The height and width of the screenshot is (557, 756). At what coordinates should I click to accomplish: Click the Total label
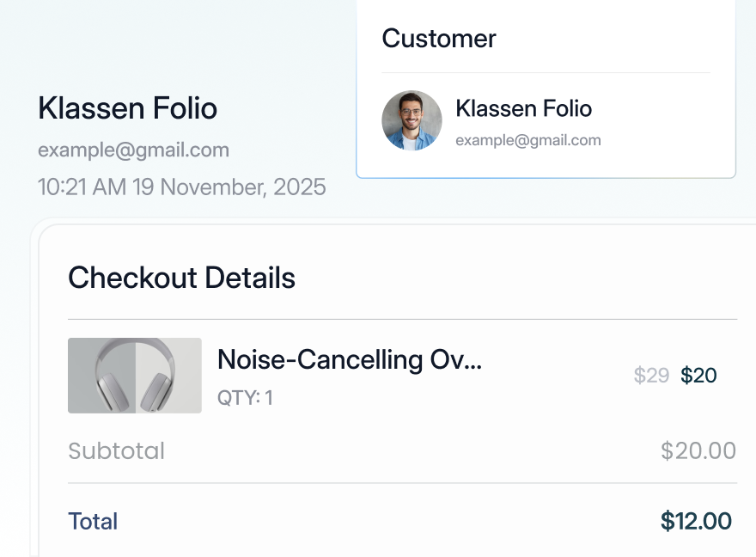tap(93, 521)
